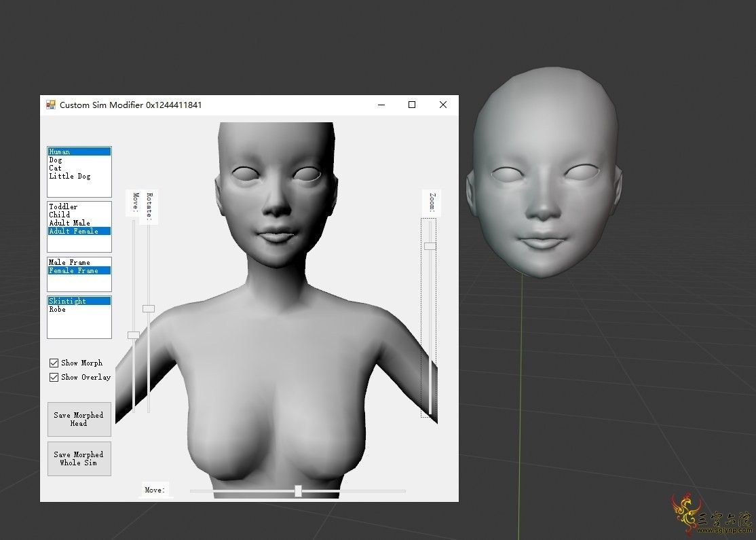Viewport: 756px width, 540px height.
Task: Minimize the Custom Sim Modifier window
Action: coord(381,105)
